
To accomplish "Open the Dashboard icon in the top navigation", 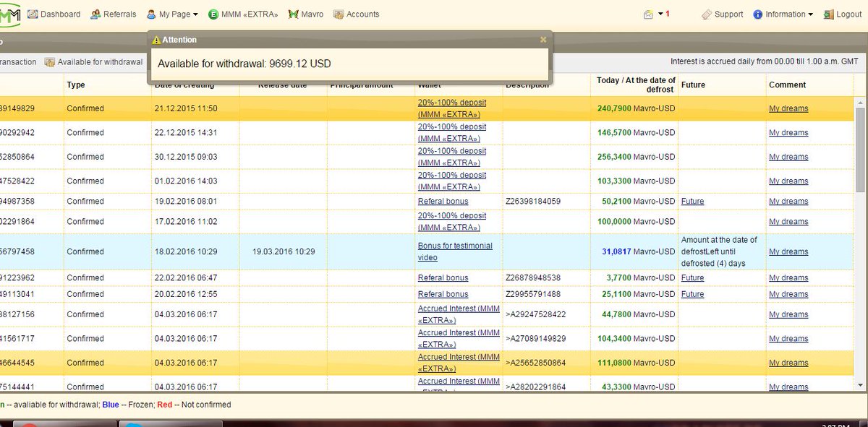I will point(33,14).
